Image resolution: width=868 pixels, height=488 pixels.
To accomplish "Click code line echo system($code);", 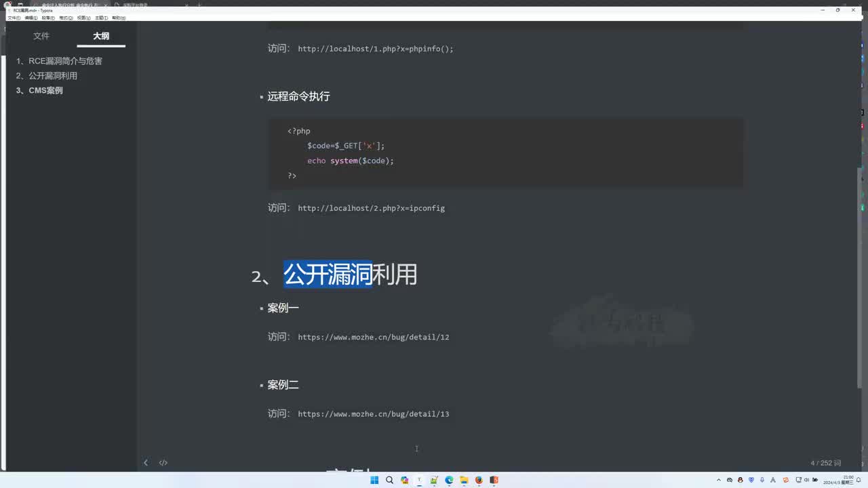I will [351, 161].
